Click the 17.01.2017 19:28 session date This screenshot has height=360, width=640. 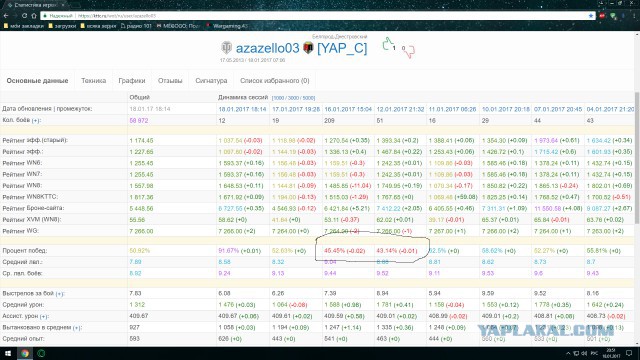[x=296, y=109]
